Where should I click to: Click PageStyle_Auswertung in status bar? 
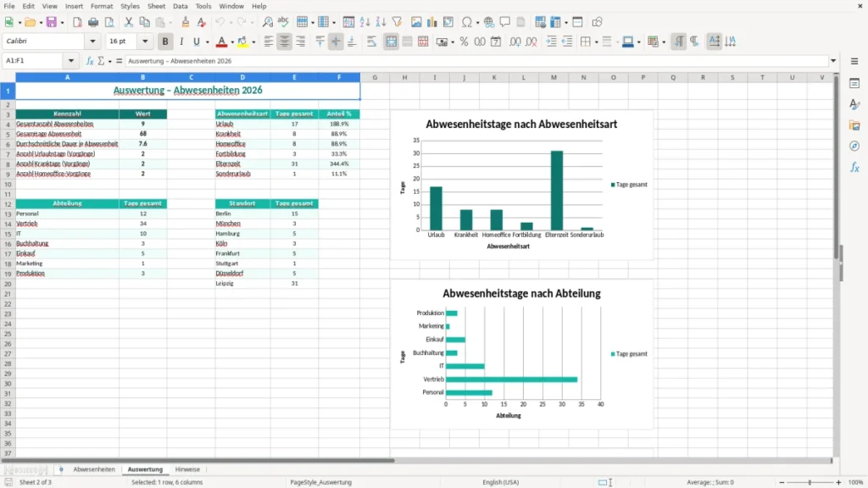320,482
